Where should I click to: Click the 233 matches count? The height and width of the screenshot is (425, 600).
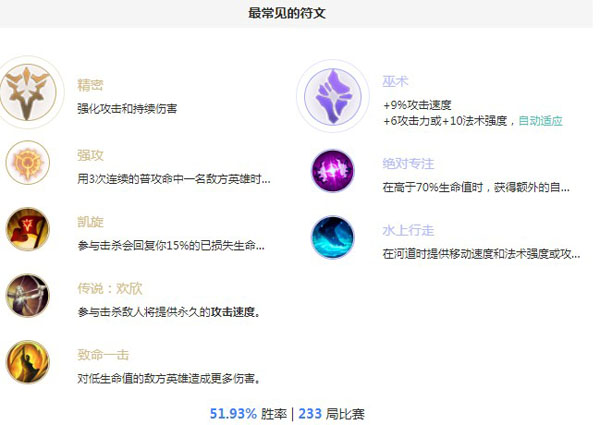coord(310,414)
